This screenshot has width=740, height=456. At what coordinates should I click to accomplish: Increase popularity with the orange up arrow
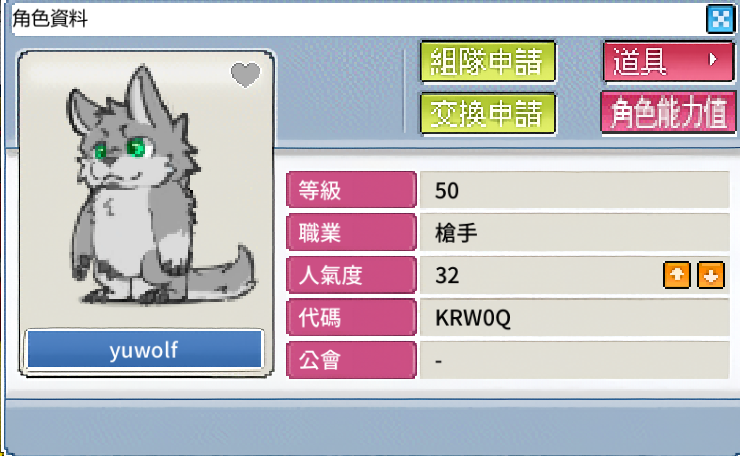[x=677, y=275]
